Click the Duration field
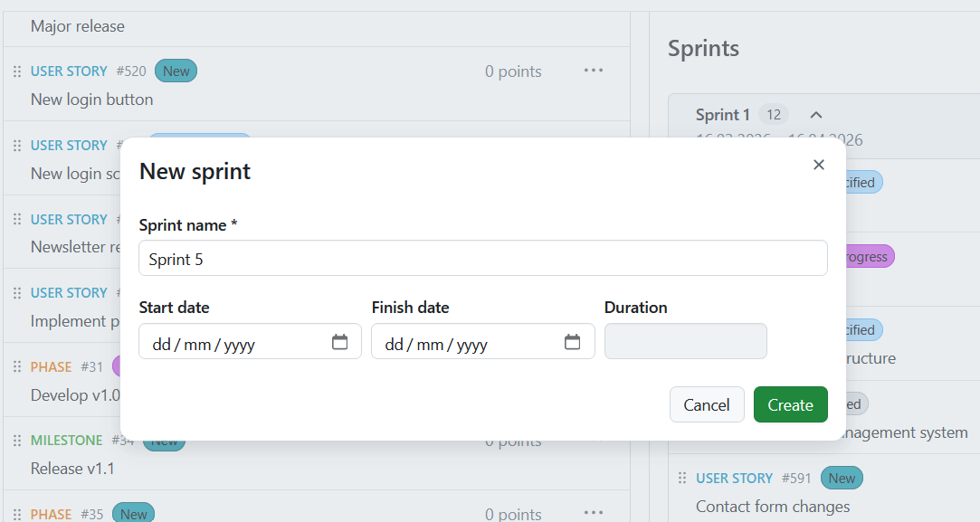 [x=685, y=341]
